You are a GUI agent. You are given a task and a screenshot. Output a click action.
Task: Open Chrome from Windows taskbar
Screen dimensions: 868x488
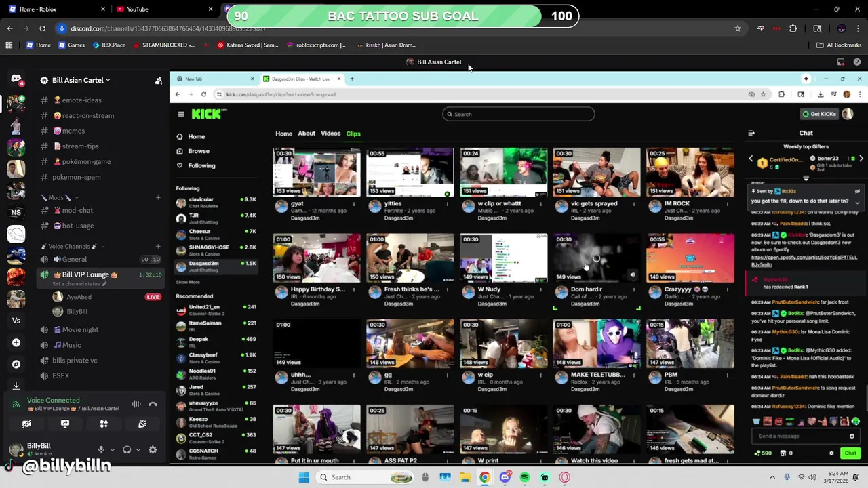pyautogui.click(x=485, y=477)
